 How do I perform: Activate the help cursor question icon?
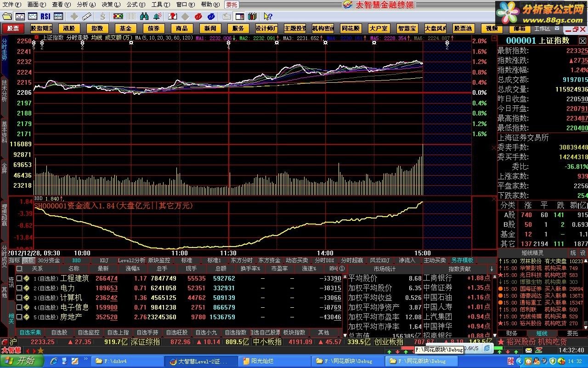pos(268,16)
